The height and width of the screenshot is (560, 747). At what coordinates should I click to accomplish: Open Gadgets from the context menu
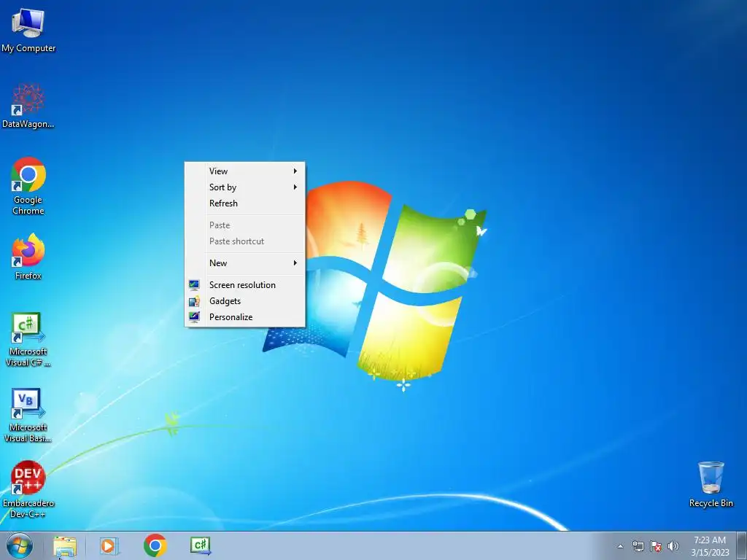coord(245,301)
